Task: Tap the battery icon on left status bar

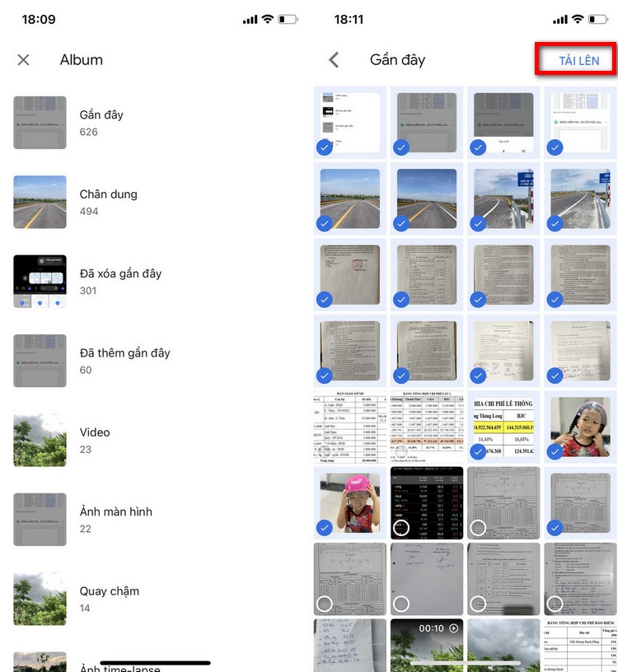Action: pos(288,19)
